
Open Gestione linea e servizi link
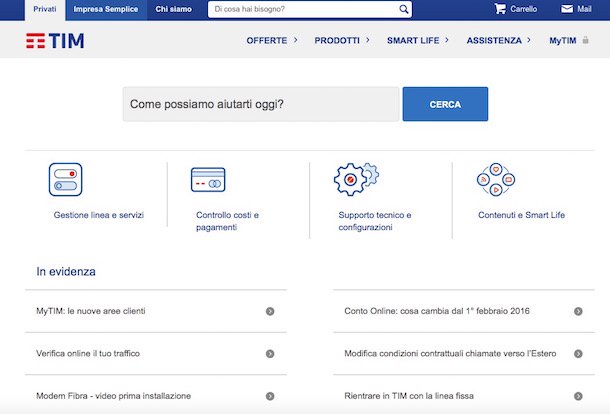(99, 215)
